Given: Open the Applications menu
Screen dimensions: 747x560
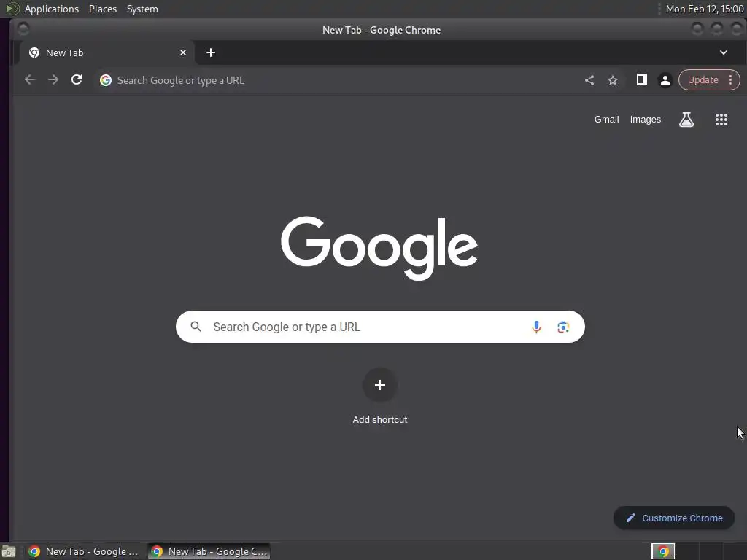Looking at the screenshot, I should point(52,9).
